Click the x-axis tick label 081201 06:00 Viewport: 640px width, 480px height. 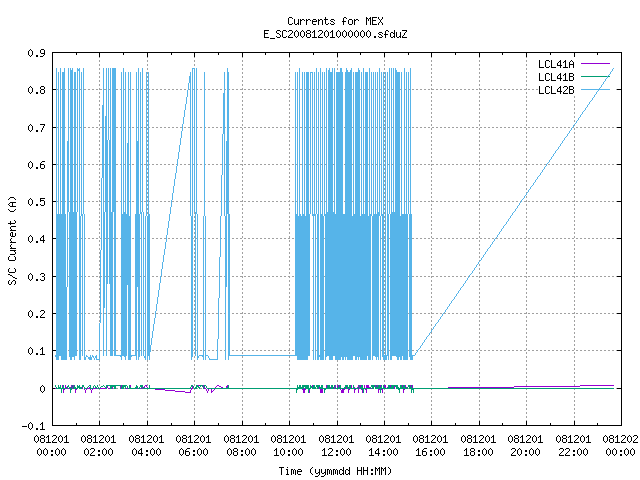[x=193, y=446]
